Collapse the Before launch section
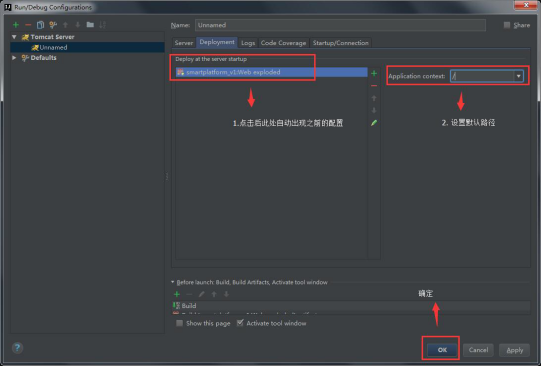Viewport: 542px width, 367px height. click(x=172, y=282)
